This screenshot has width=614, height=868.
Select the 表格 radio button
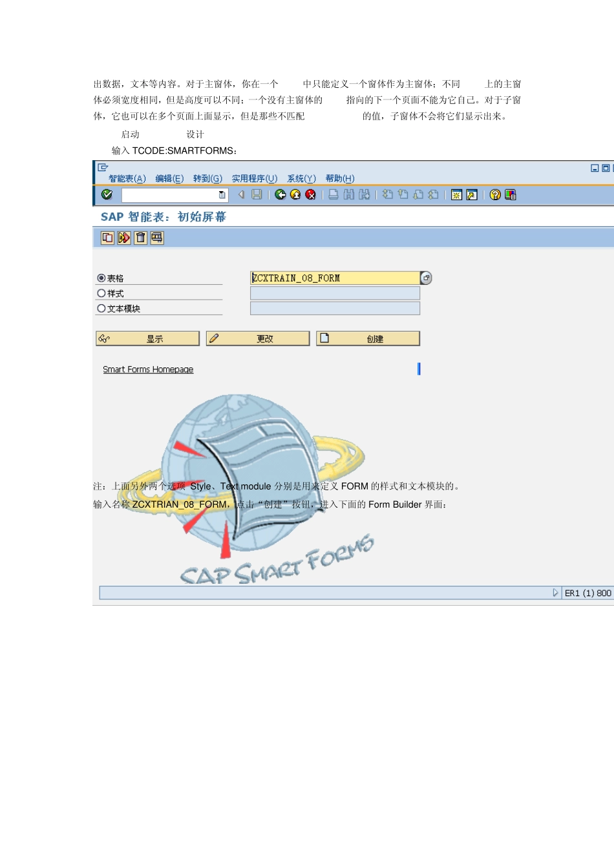pos(101,278)
